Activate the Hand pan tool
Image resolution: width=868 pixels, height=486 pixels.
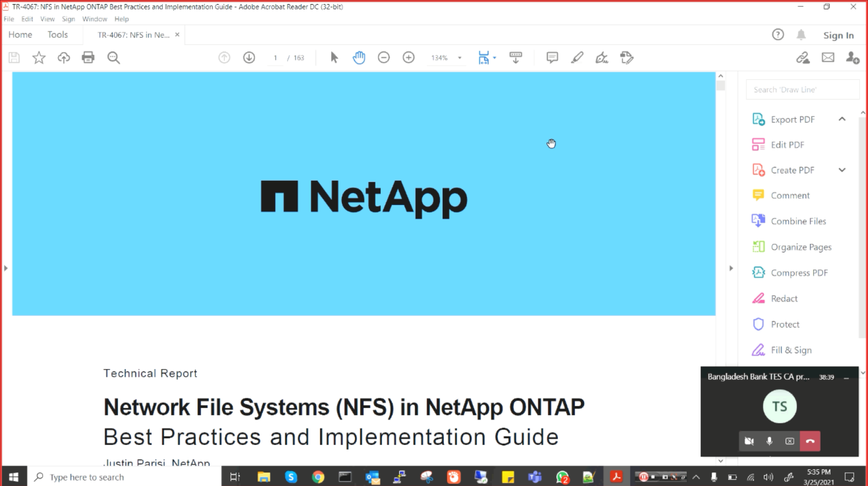coord(359,57)
